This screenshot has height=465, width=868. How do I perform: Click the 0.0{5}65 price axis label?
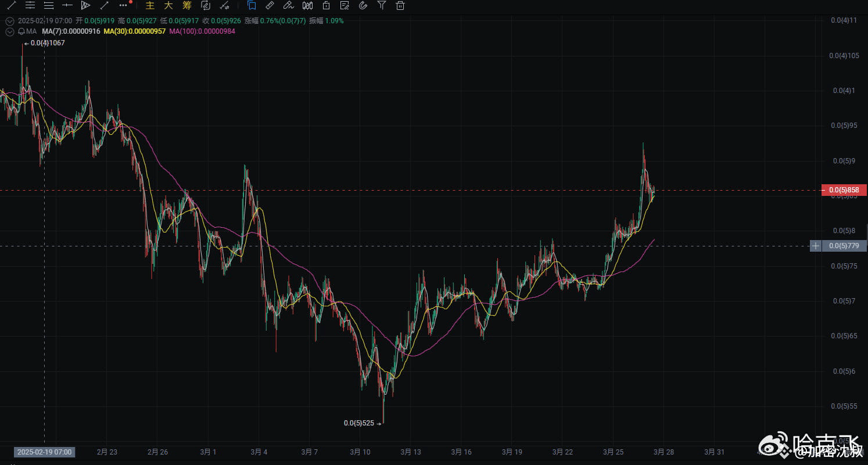point(843,336)
